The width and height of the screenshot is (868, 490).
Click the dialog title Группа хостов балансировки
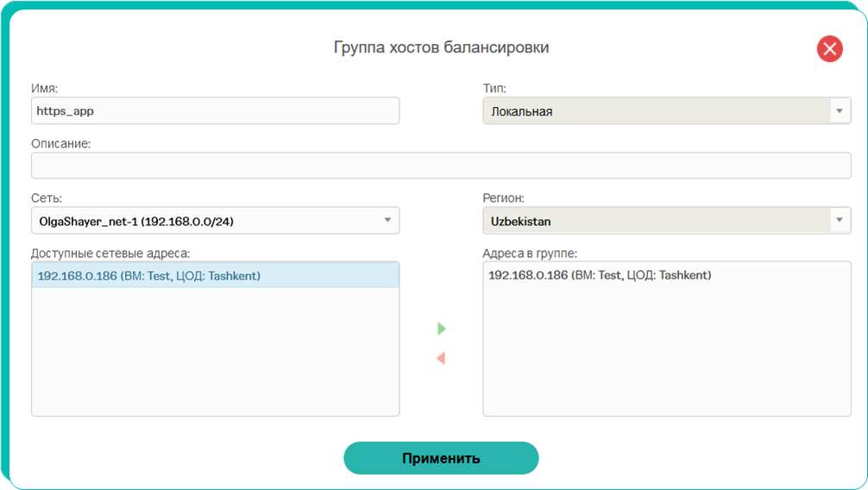click(441, 47)
